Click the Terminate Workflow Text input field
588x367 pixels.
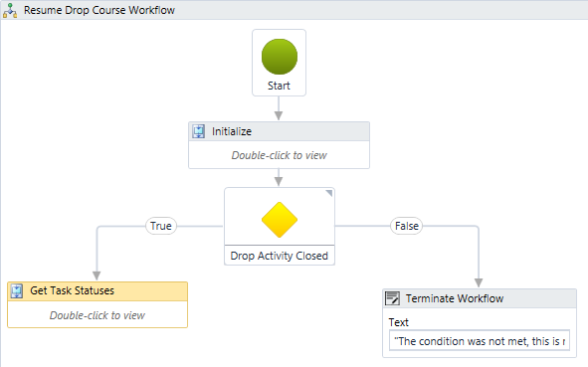[x=480, y=341]
